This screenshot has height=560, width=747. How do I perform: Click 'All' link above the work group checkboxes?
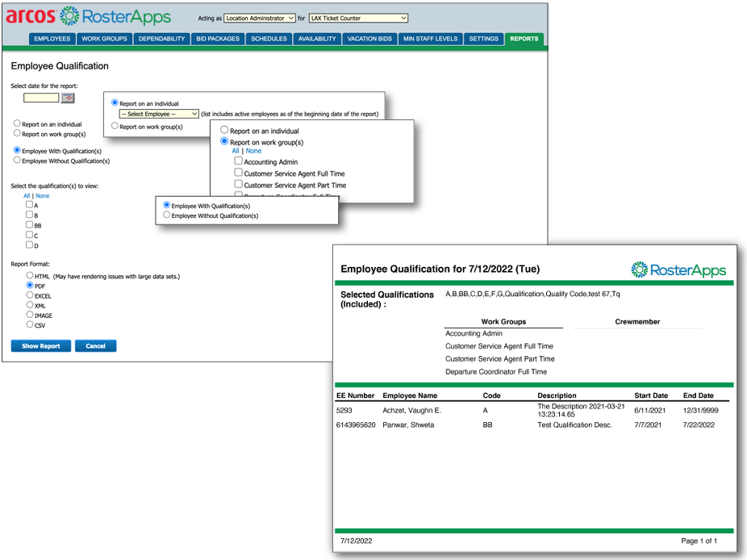pyautogui.click(x=236, y=151)
